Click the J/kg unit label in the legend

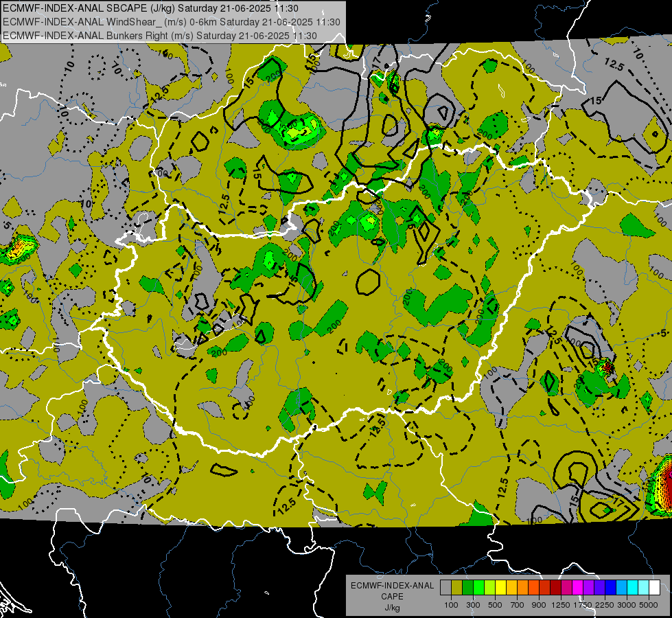coord(392,608)
